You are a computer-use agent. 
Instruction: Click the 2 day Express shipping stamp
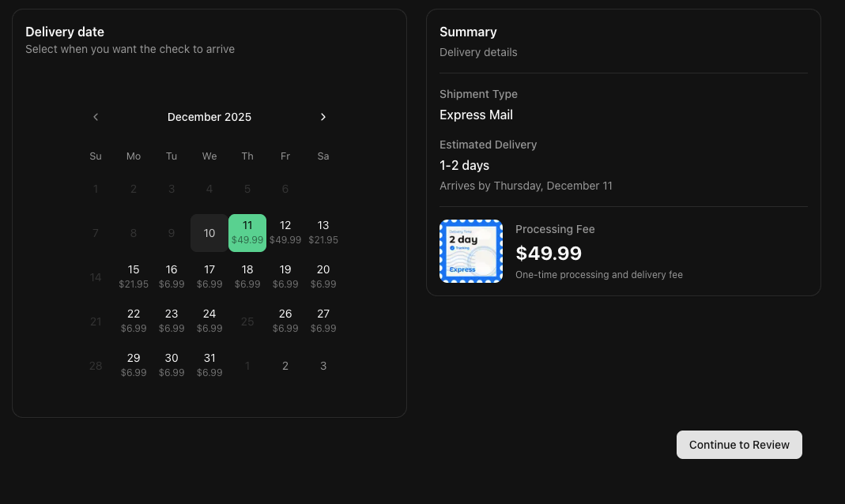click(x=471, y=250)
